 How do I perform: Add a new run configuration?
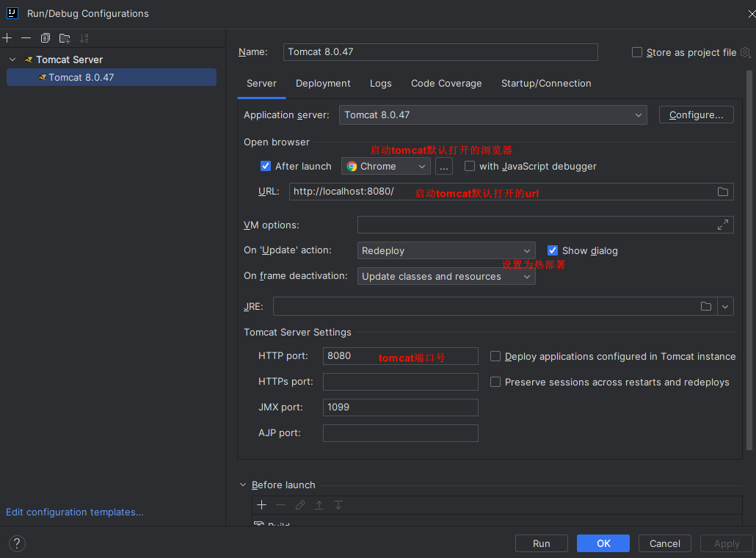pyautogui.click(x=7, y=38)
